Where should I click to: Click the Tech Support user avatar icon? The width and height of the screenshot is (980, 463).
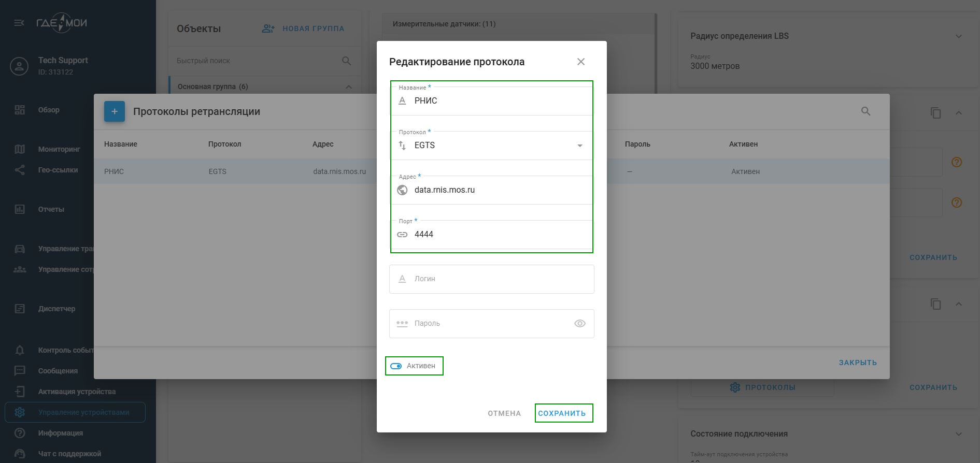point(19,66)
